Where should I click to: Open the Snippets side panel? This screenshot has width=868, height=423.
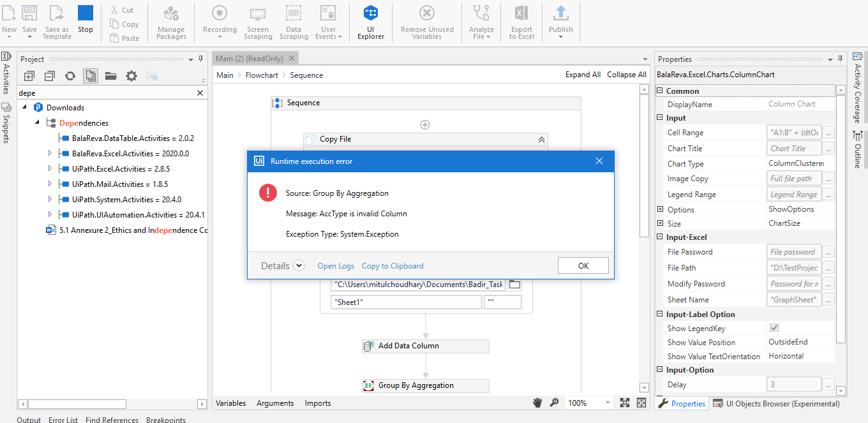pos(6,123)
